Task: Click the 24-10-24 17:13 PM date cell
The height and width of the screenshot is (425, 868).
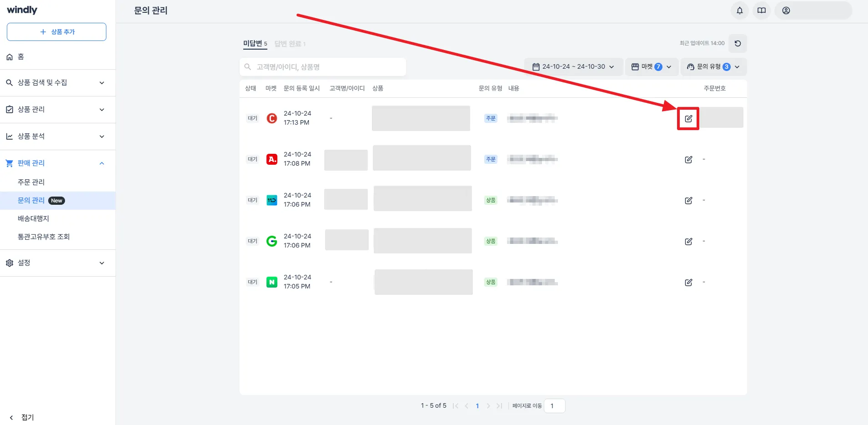Action: tap(297, 118)
